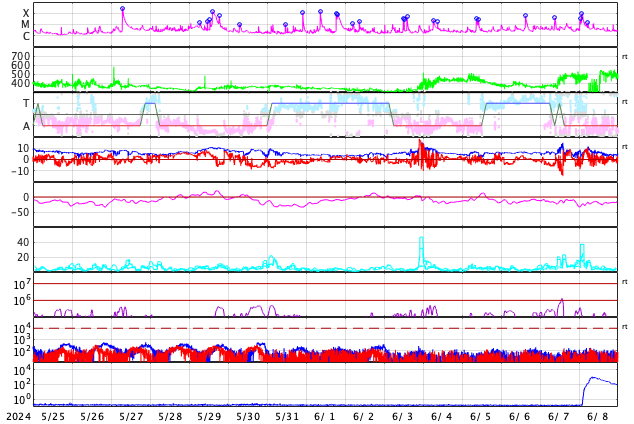Click the rt label beside green speed panel
The width and height of the screenshot is (634, 424).
tap(625, 57)
